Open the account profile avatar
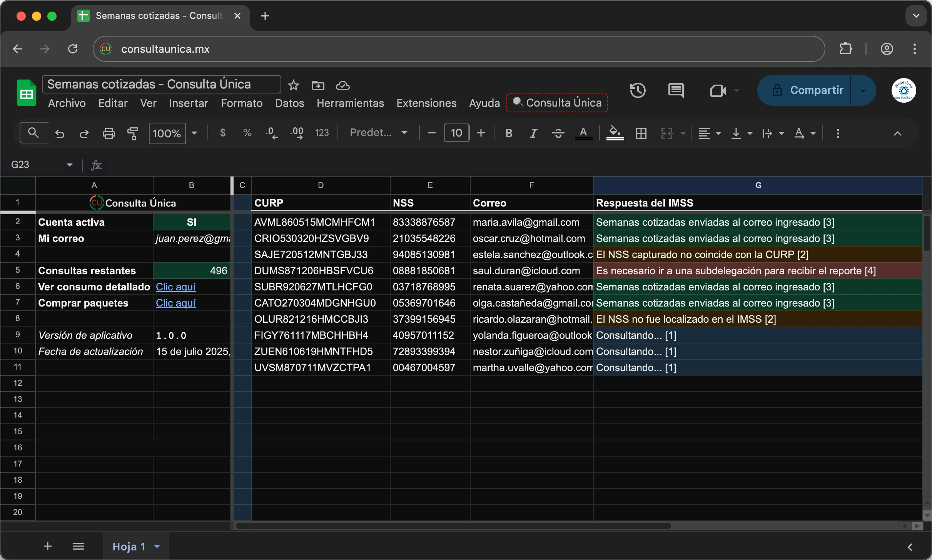This screenshot has width=932, height=560. click(x=904, y=90)
